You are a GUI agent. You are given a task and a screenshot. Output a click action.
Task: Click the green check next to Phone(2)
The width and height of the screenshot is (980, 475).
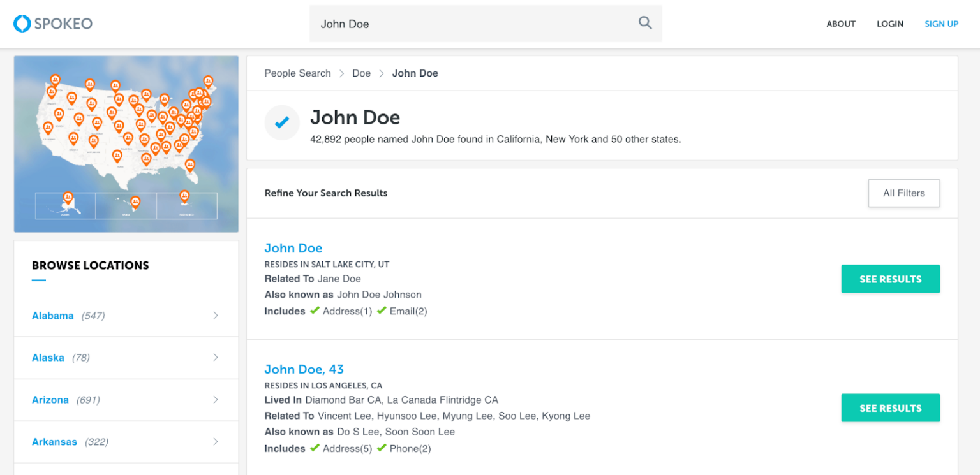point(382,448)
